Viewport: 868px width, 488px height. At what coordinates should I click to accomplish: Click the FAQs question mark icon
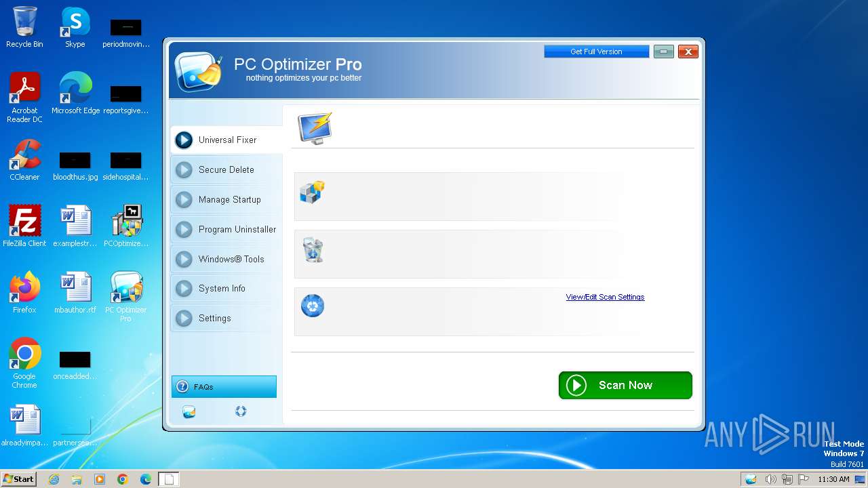coord(182,386)
